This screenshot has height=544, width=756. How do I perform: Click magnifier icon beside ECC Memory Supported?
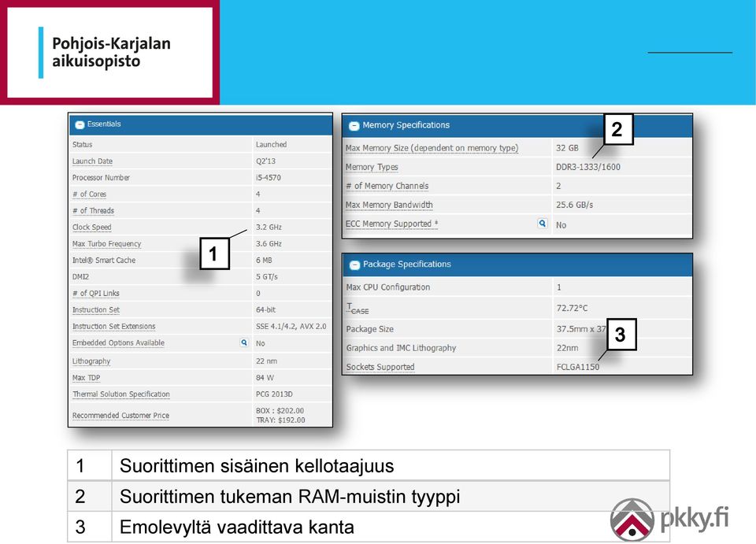coord(543,224)
